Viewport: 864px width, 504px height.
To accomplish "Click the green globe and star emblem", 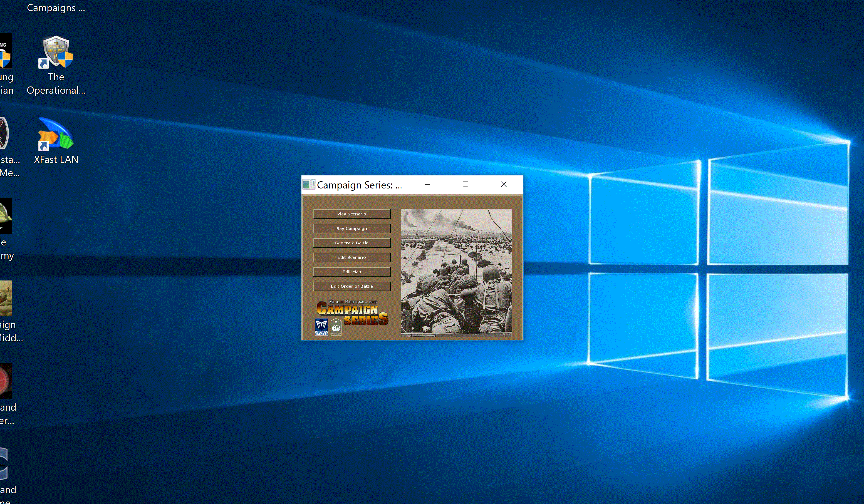I will (x=336, y=326).
